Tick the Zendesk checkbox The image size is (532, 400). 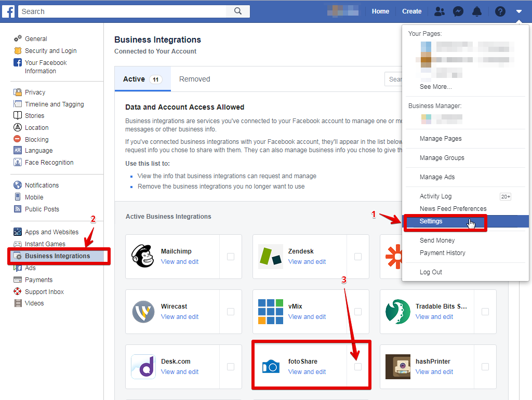(x=358, y=257)
